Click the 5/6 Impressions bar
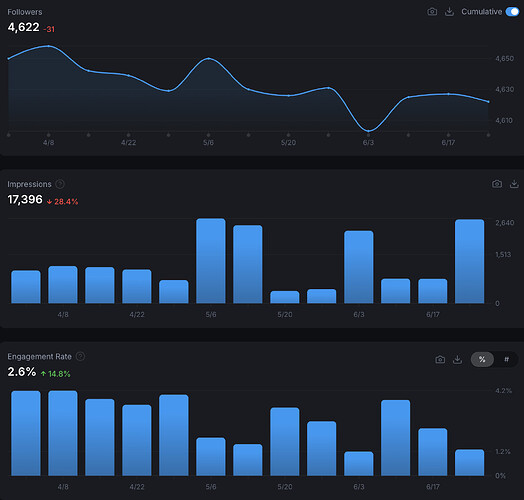 (211, 261)
